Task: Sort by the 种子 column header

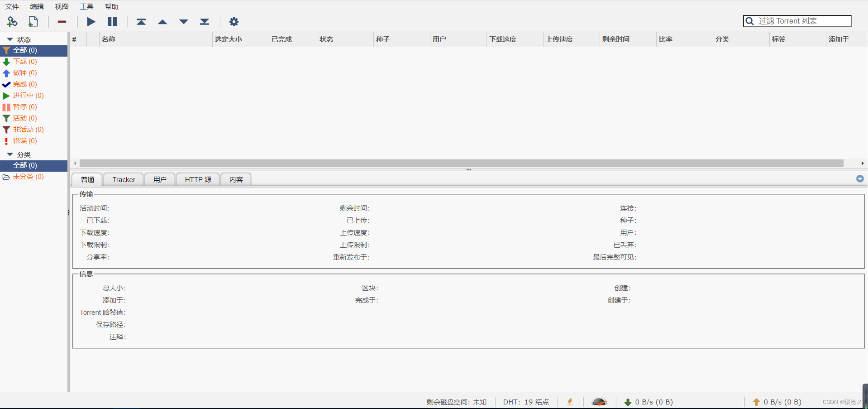Action: pos(401,39)
